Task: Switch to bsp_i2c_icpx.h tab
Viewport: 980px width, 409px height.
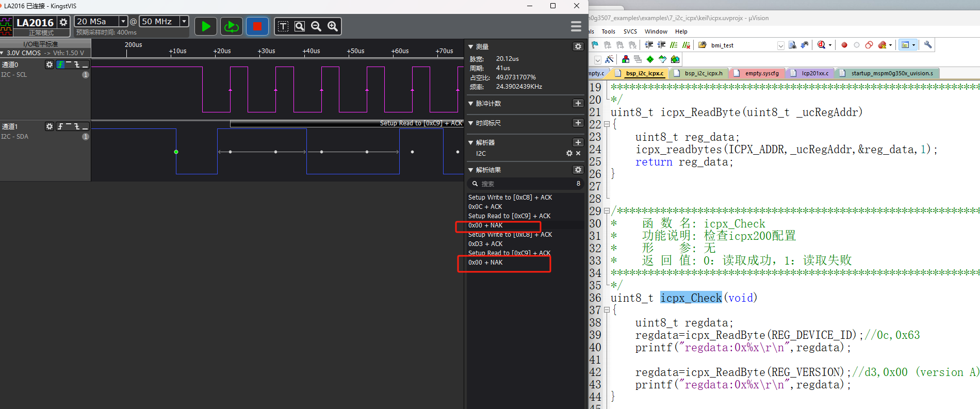Action: coord(699,73)
